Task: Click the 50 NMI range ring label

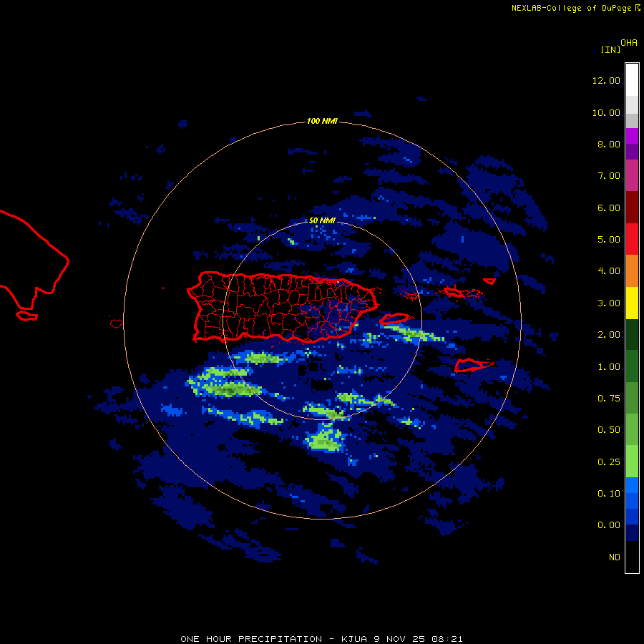Action: pyautogui.click(x=321, y=220)
